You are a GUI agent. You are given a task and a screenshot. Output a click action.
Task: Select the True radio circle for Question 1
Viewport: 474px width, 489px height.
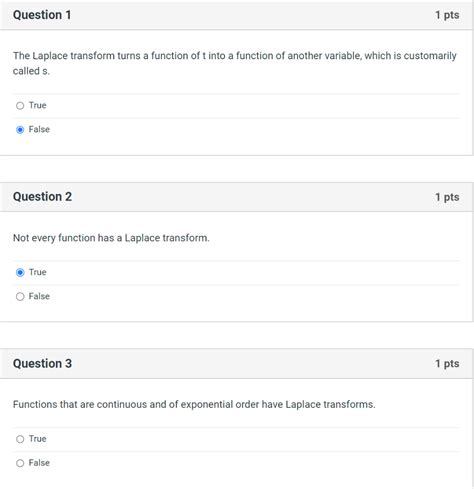(x=20, y=106)
